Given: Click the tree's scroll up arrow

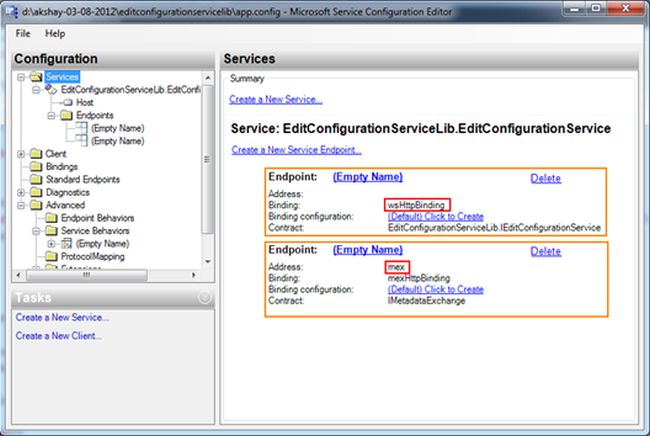Looking at the screenshot, I should [208, 78].
